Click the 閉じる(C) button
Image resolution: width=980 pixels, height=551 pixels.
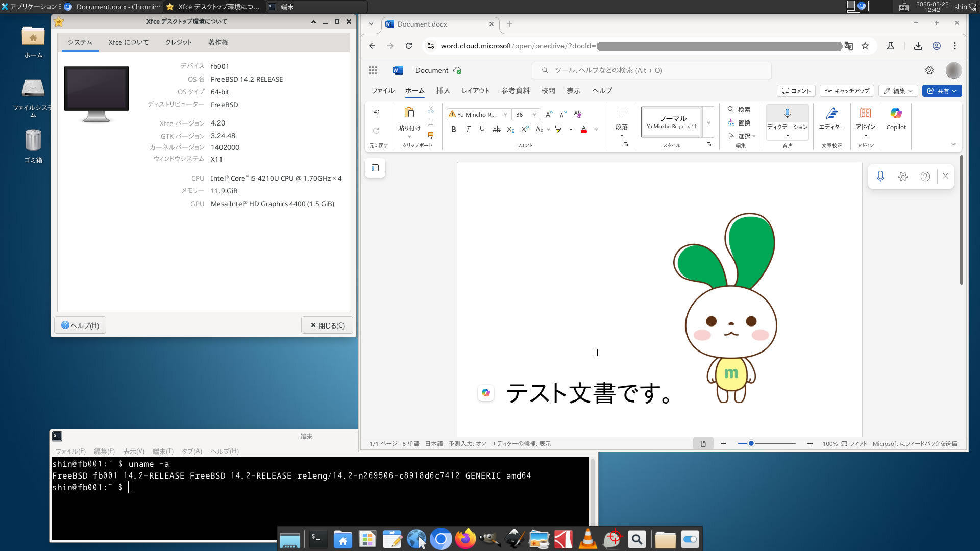click(x=327, y=325)
